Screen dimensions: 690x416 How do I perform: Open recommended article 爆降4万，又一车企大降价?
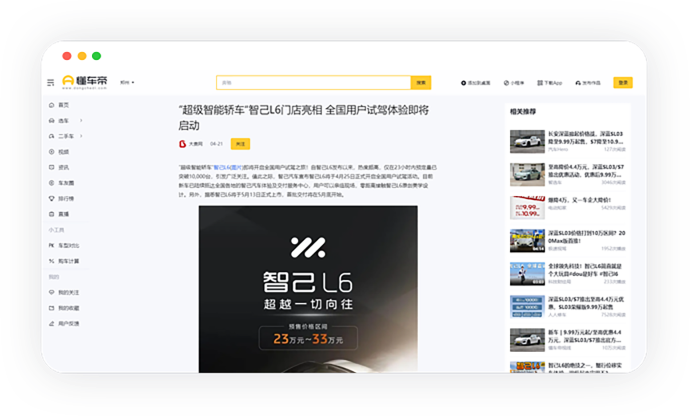point(579,200)
